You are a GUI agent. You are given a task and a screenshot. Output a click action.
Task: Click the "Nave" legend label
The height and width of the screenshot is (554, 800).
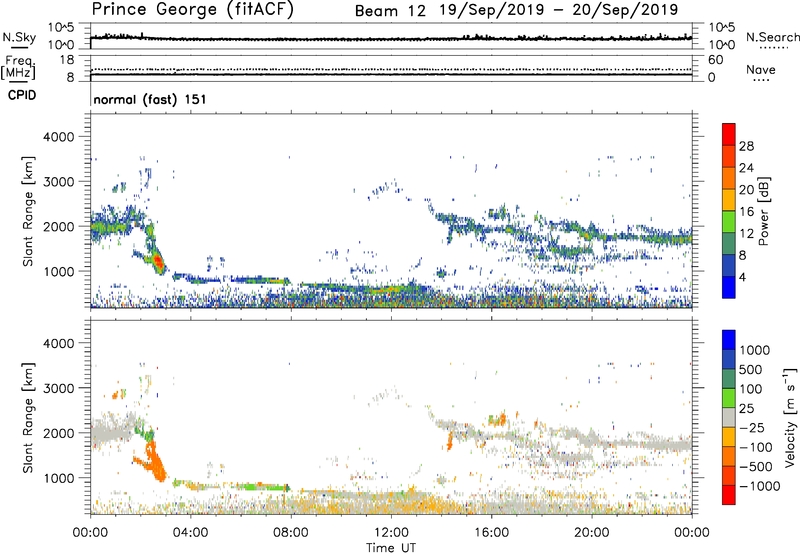point(761,70)
